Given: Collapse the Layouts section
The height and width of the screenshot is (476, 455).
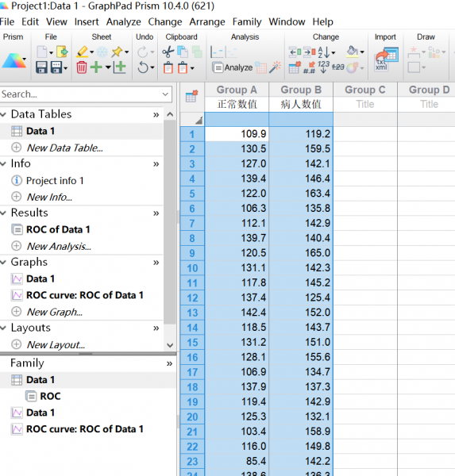Looking at the screenshot, I should 4,328.
